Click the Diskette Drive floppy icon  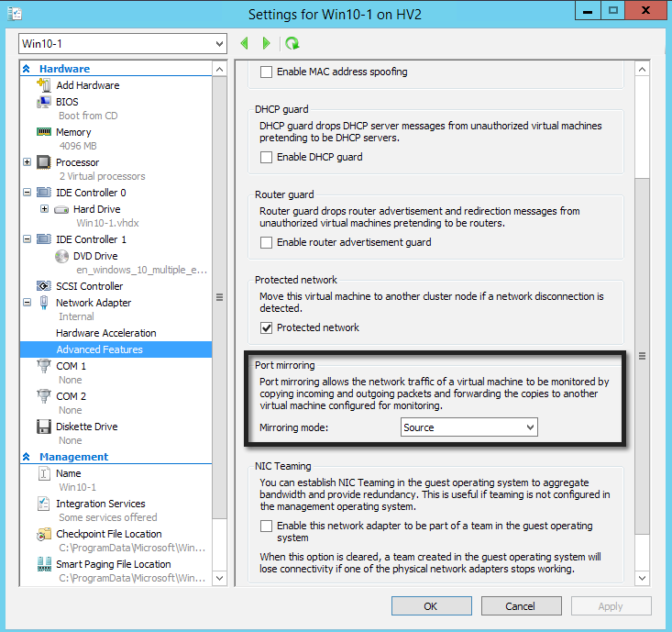(x=44, y=427)
